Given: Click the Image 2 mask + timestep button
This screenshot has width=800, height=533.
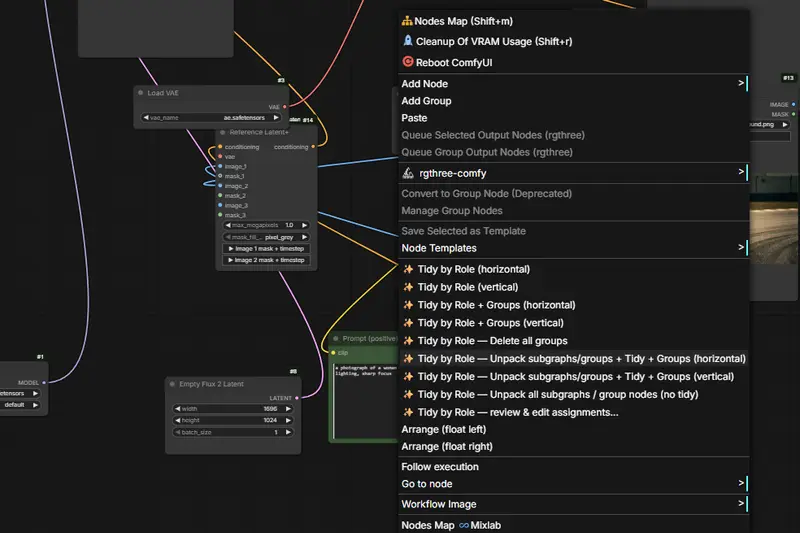Looking at the screenshot, I should [x=266, y=260].
